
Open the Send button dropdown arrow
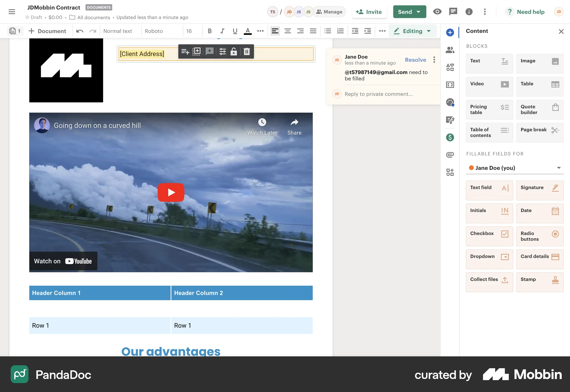pos(418,12)
